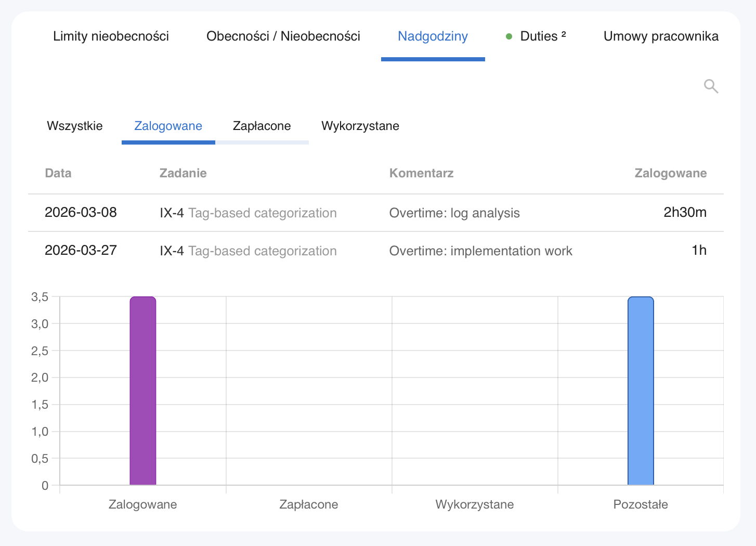Switch to Zapłacone filter tab

pyautogui.click(x=262, y=126)
